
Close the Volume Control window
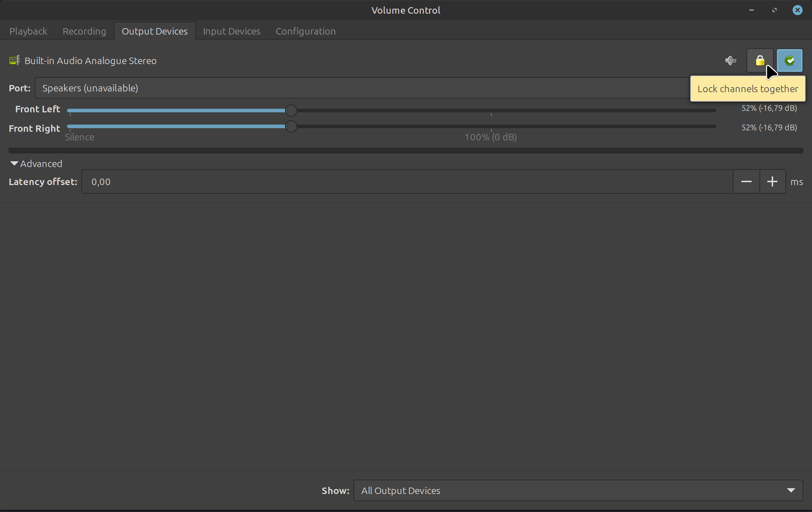pyautogui.click(x=797, y=10)
